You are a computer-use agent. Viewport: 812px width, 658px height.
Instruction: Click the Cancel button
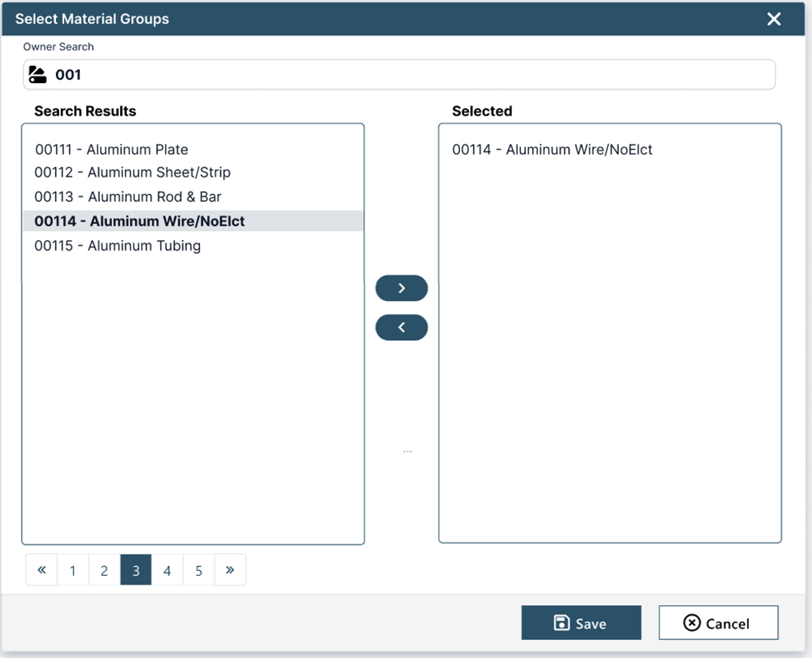click(718, 622)
